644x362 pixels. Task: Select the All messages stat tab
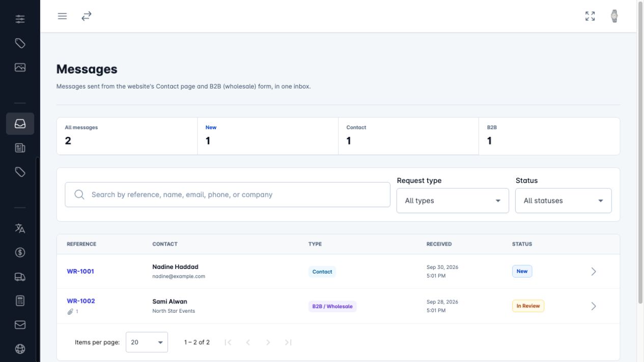tap(127, 136)
